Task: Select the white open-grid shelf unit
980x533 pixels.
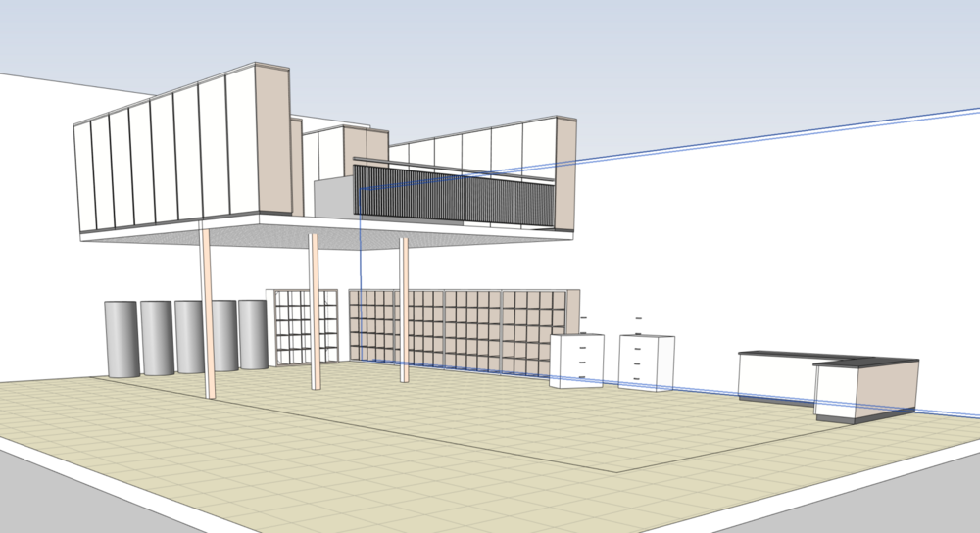Action: pyautogui.click(x=302, y=327)
